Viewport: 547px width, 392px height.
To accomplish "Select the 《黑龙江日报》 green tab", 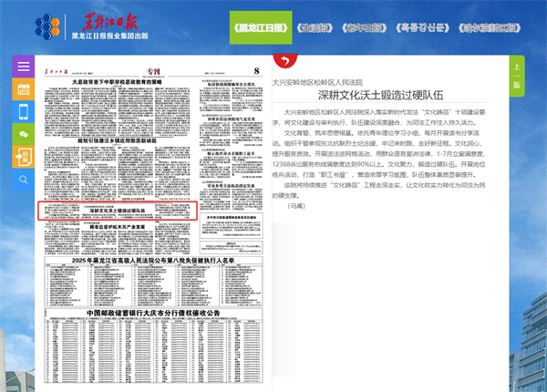I will point(261,27).
